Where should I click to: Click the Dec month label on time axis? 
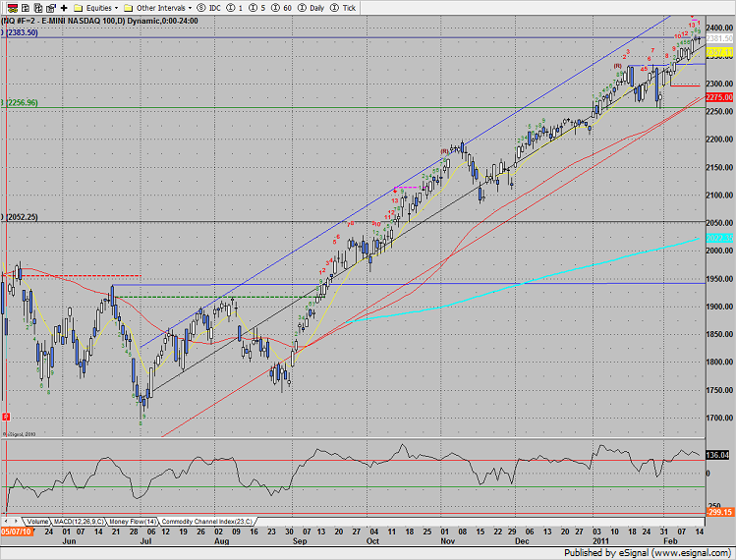[x=522, y=540]
